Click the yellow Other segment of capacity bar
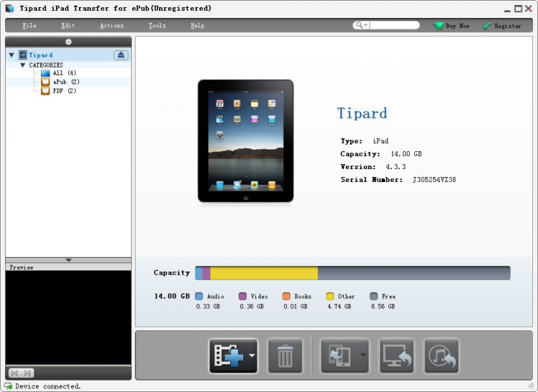The height and width of the screenshot is (392, 538). (264, 273)
